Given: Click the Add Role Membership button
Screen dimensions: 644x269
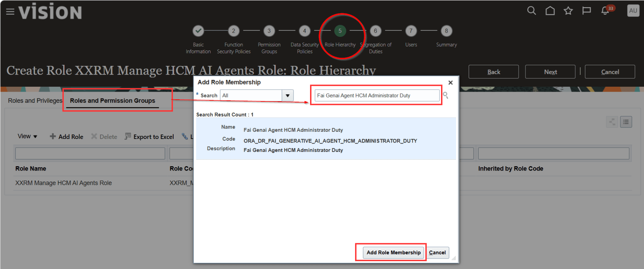Looking at the screenshot, I should (393, 253).
